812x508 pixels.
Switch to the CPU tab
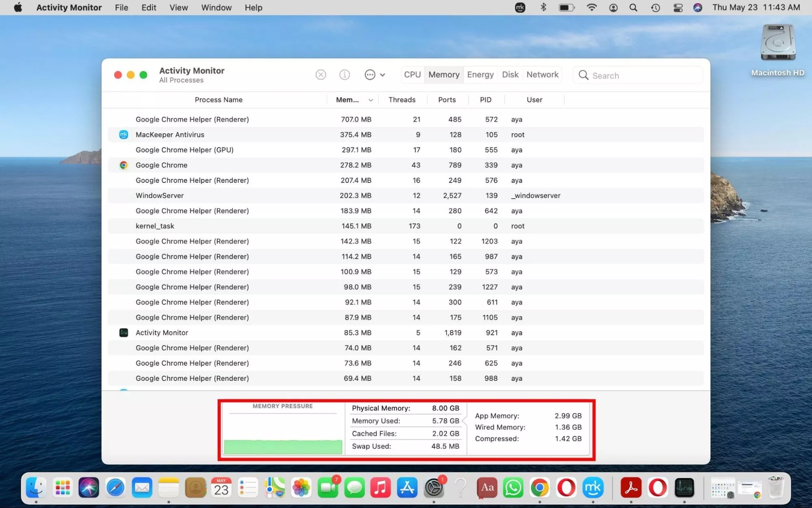412,75
